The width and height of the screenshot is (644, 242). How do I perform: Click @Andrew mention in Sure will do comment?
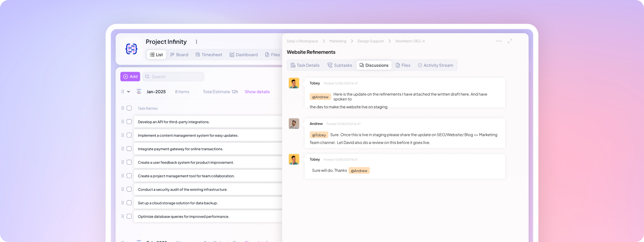(359, 171)
